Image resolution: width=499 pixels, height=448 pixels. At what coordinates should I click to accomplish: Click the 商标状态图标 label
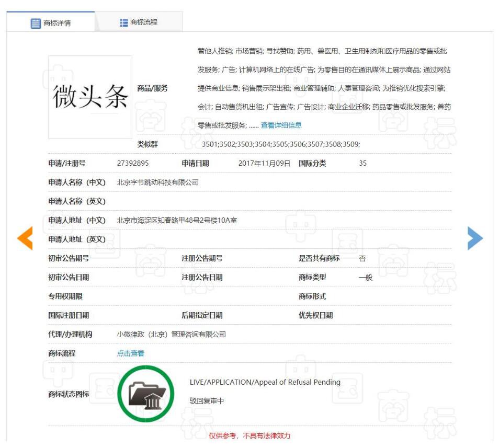click(69, 394)
